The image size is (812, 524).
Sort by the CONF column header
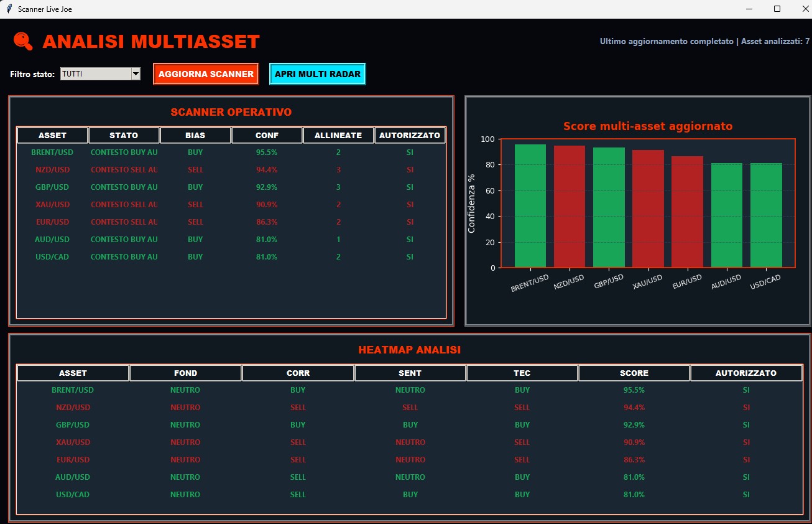[x=267, y=135]
